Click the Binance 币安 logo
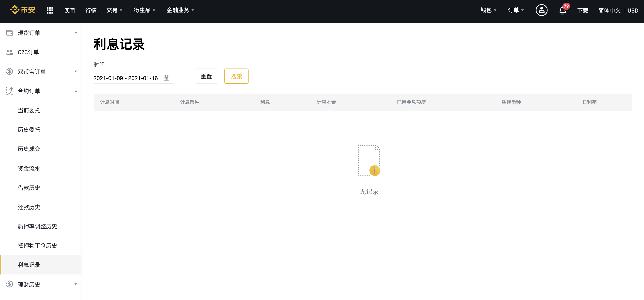 tap(22, 10)
